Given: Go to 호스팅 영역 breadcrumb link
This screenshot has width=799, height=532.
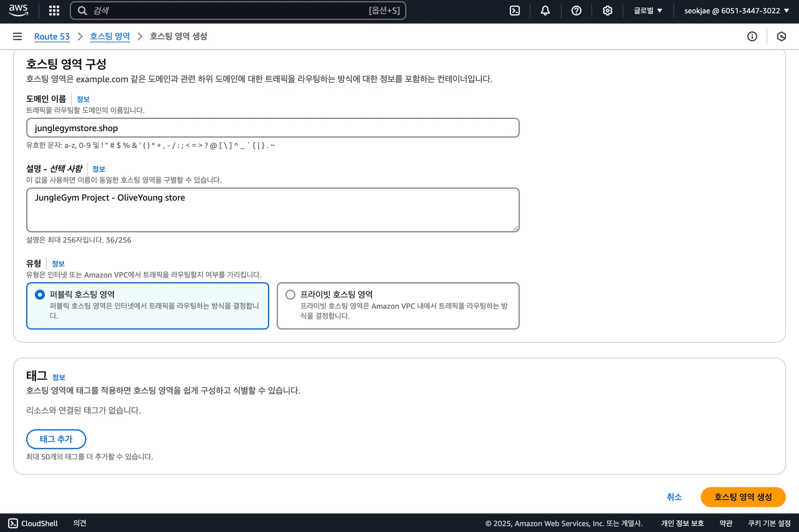Looking at the screenshot, I should [110, 36].
